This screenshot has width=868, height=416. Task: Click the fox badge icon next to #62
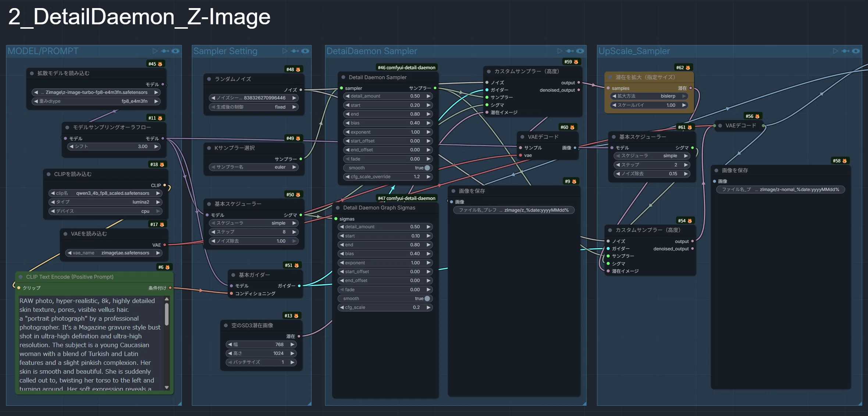click(688, 68)
